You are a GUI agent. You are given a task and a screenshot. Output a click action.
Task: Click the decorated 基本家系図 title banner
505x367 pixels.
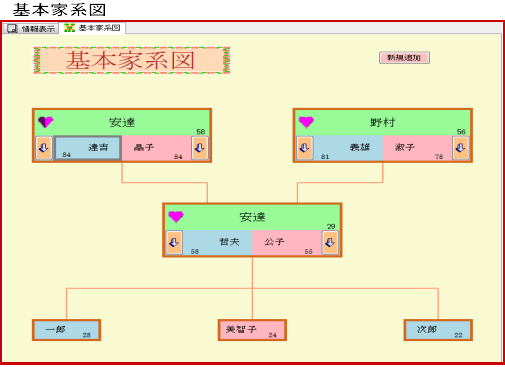[x=132, y=60]
